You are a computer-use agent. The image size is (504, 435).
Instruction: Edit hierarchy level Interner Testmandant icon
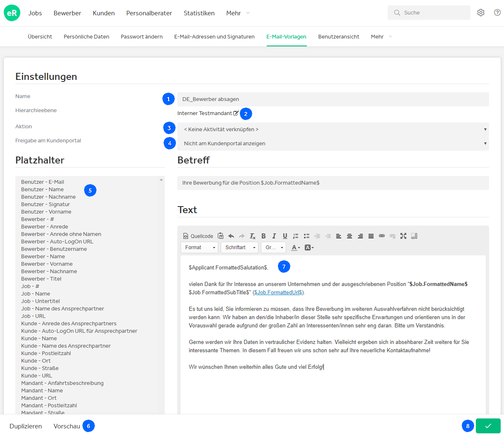pyautogui.click(x=236, y=113)
